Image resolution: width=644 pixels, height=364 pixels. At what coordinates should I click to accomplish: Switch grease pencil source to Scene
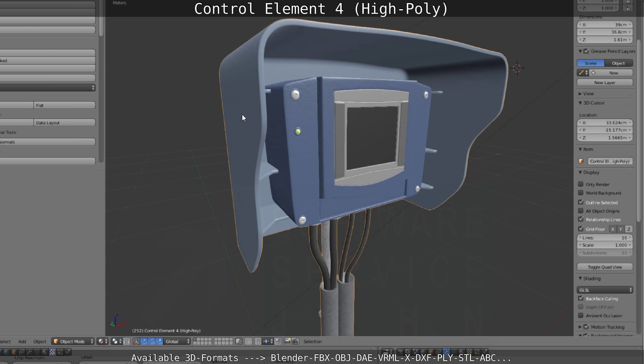(591, 63)
